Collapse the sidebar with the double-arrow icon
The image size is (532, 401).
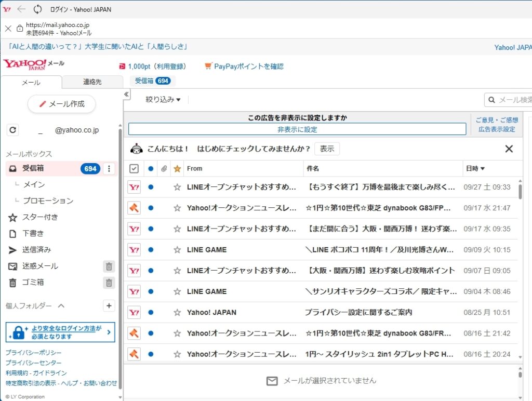(126, 95)
